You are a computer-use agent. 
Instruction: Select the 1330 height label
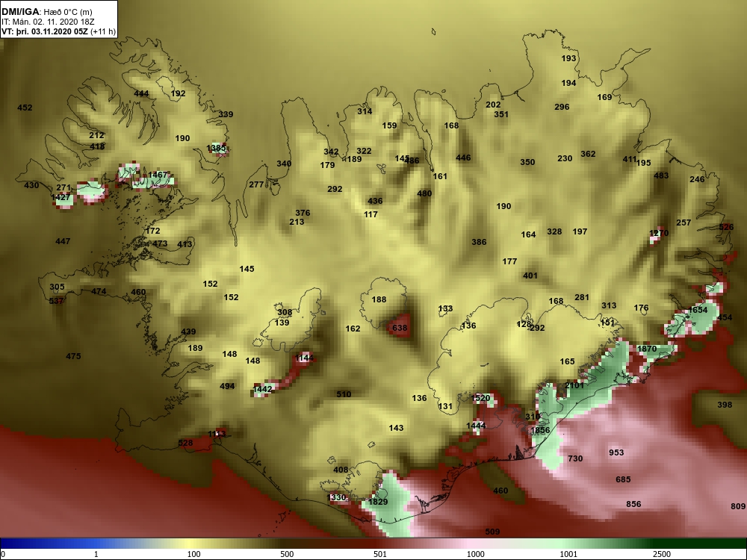[336, 497]
